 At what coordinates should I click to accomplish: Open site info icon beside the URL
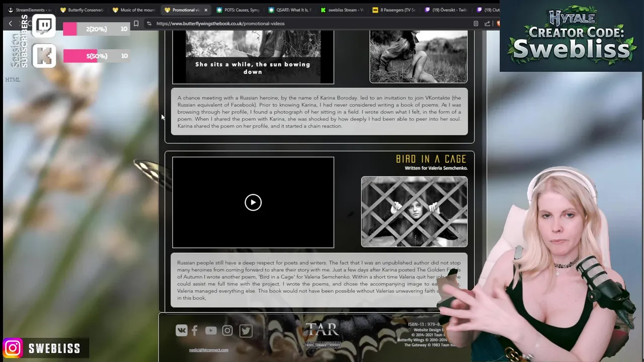point(149,24)
